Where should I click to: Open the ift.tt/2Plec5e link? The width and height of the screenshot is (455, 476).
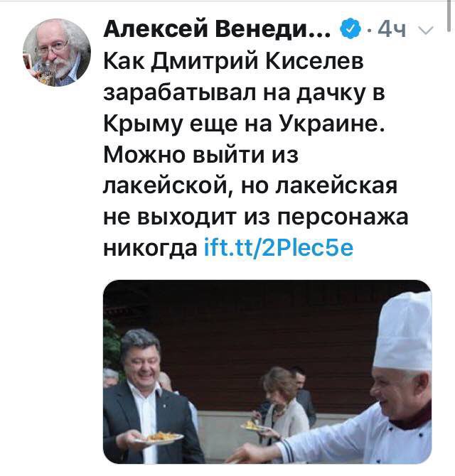(279, 248)
